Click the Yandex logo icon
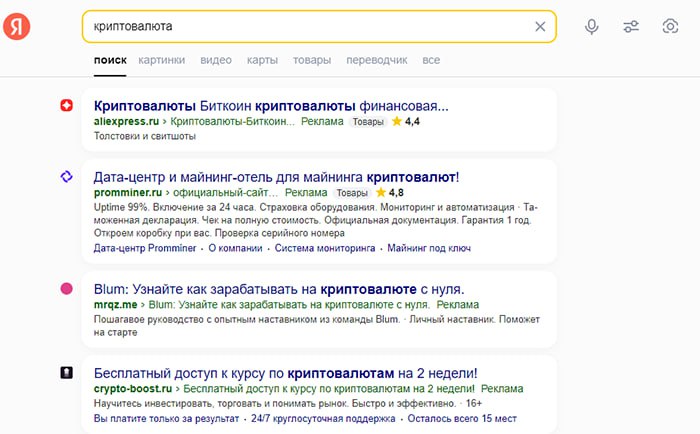This screenshot has width=700, height=434. (17, 26)
